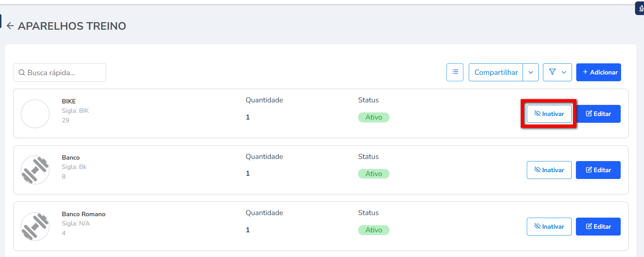Click the Banco dumbbell avatar icon
This screenshot has width=644, height=257.
click(35, 170)
